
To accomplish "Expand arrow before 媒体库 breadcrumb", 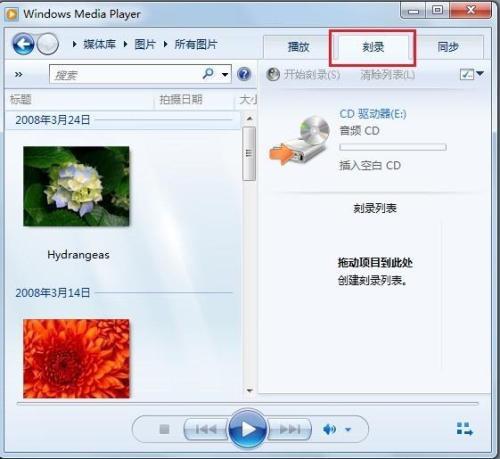I will (x=75, y=44).
